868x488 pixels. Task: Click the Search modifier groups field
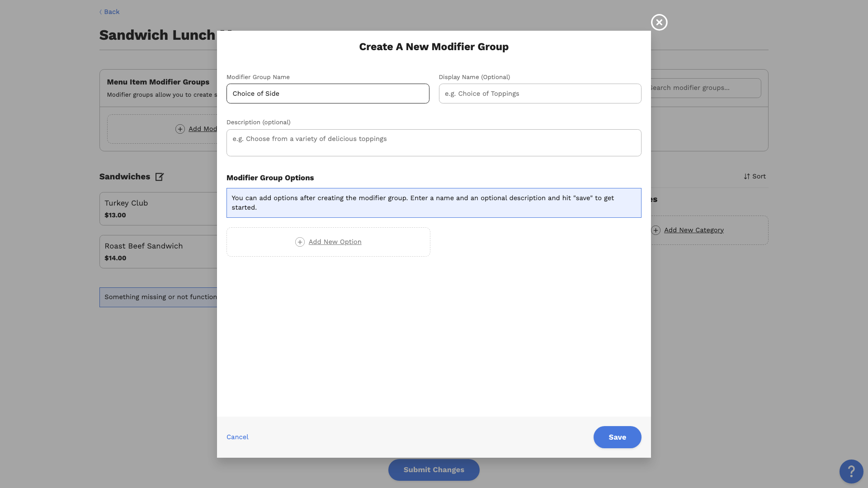(705, 88)
